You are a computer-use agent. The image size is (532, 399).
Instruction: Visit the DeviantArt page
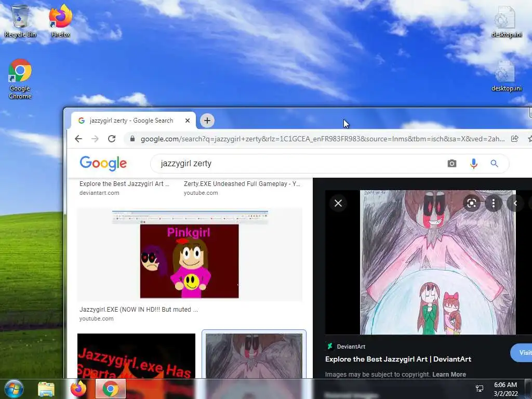(x=522, y=353)
